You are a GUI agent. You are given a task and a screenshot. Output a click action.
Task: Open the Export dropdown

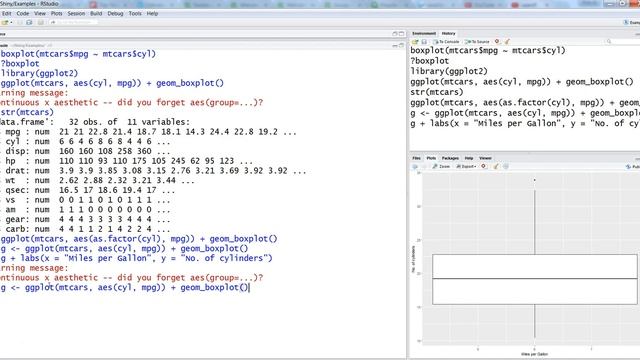coord(466,167)
